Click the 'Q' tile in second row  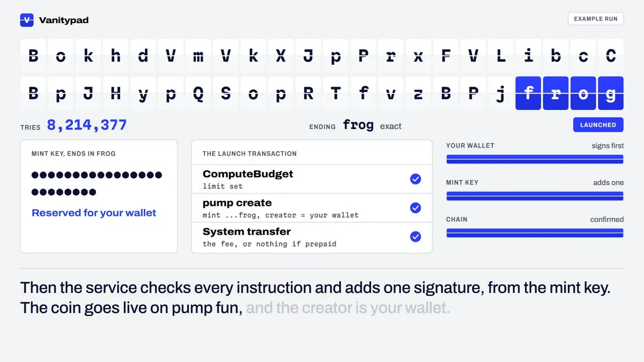198,93
